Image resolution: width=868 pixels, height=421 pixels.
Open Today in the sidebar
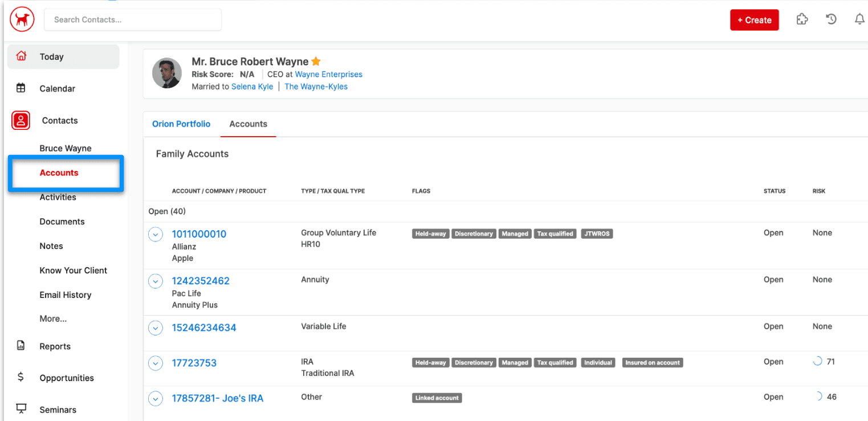tap(63, 56)
